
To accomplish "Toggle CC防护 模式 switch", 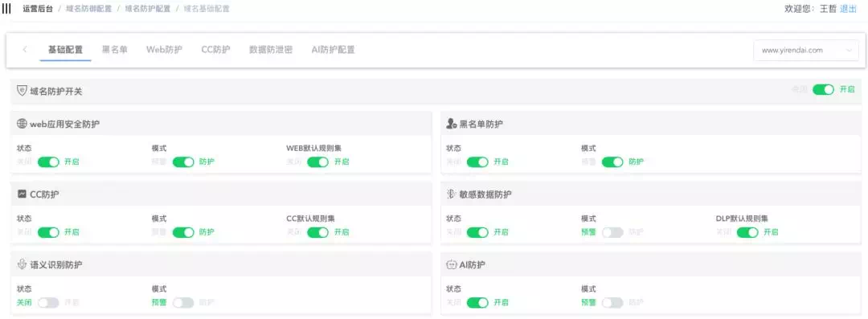I will pos(183,232).
